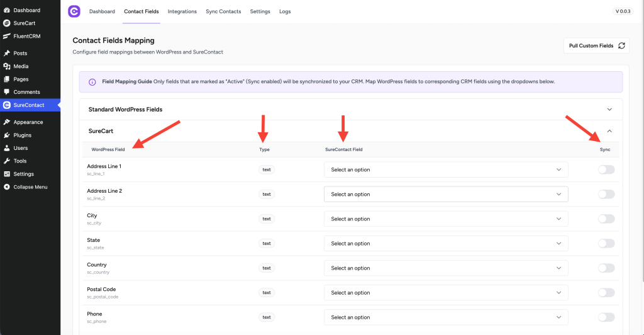
Task: Open SureContact field dropdown for Postal Code
Action: pos(446,293)
